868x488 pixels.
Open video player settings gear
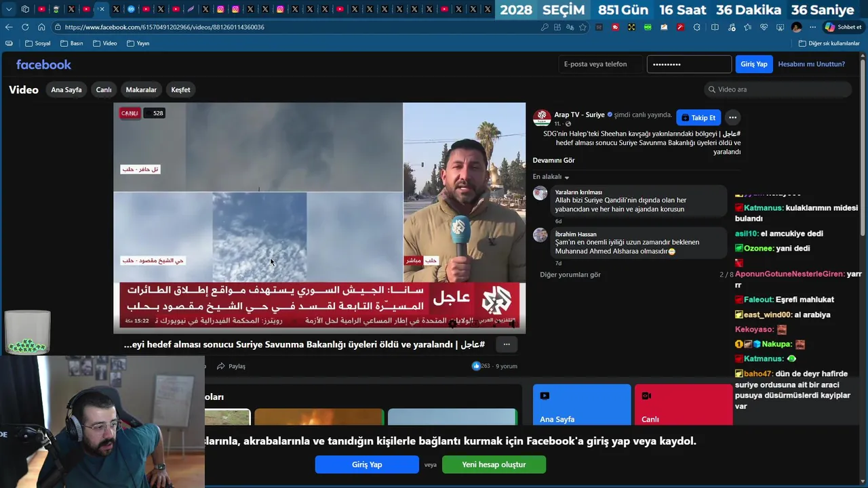[x=453, y=325]
